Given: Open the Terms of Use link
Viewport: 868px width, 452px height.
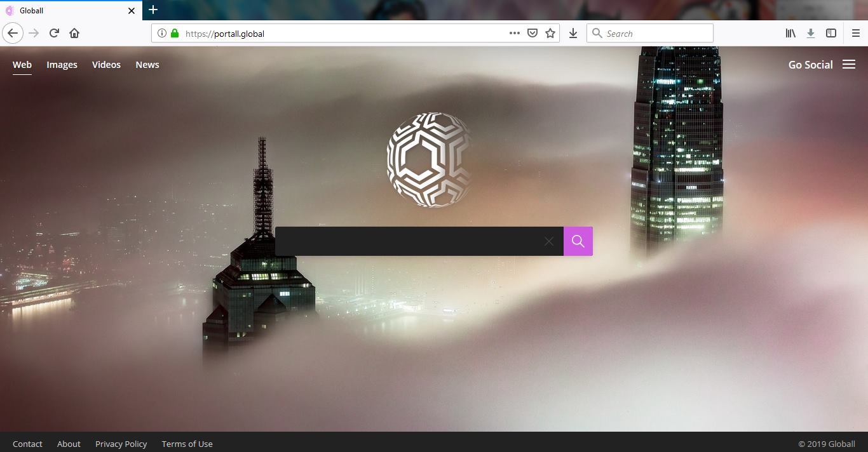Looking at the screenshot, I should (x=187, y=444).
